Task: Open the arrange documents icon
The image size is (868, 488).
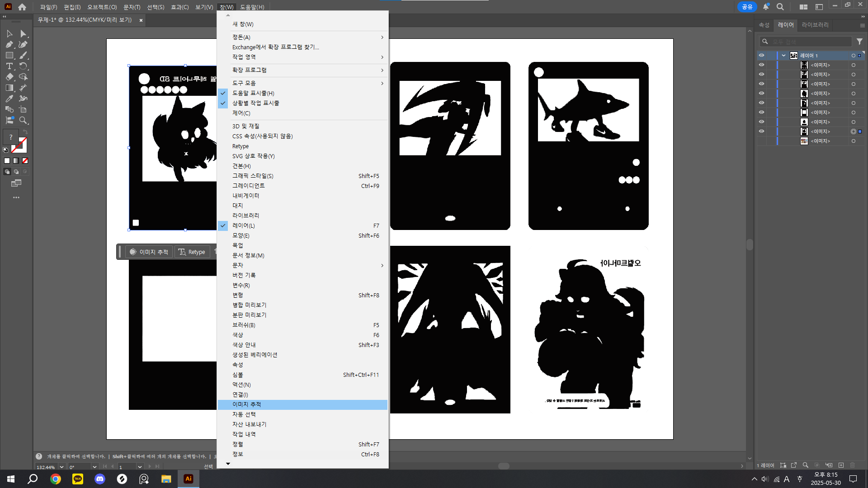Action: tap(803, 7)
